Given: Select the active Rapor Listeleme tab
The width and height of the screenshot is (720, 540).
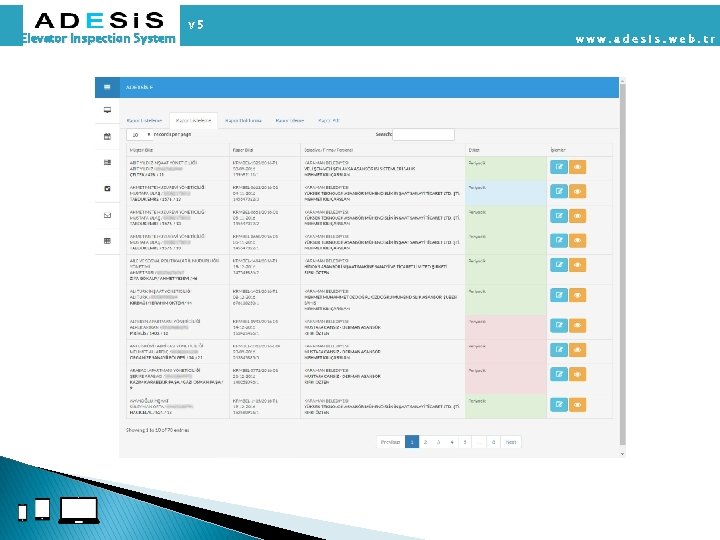Looking at the screenshot, I should pos(193,120).
